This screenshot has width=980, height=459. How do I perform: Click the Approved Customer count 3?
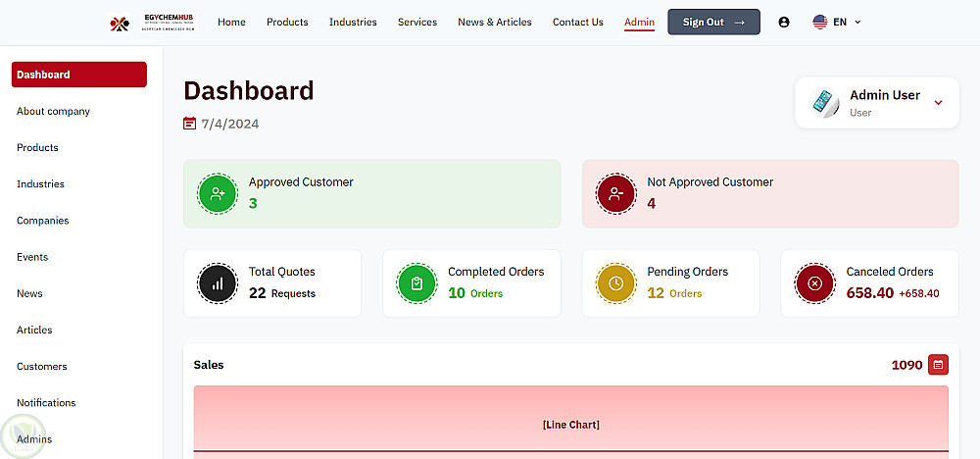253,203
